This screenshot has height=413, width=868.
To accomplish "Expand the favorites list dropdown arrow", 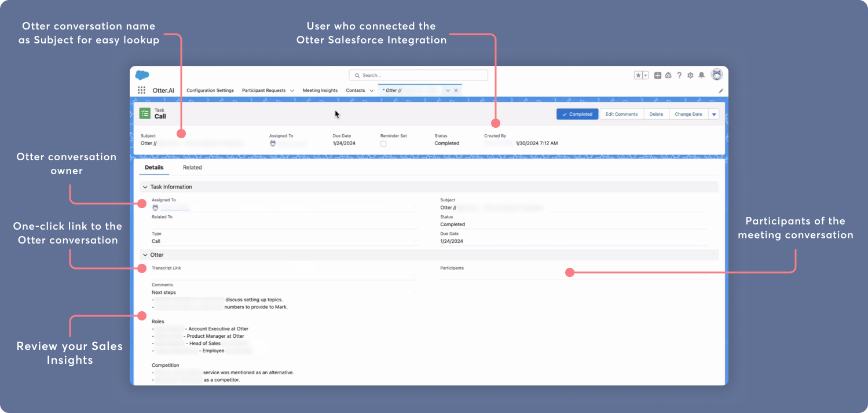I will [646, 75].
